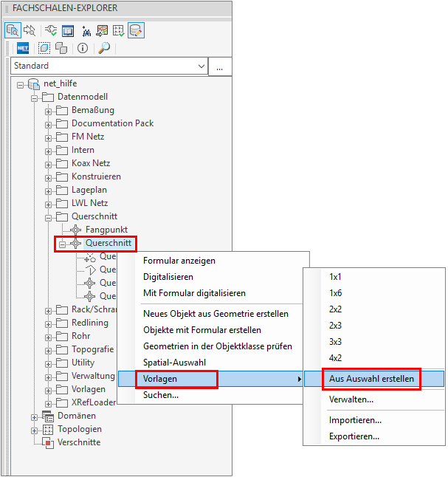Click the open book icon in toolbar
The image size is (448, 477).
point(68,30)
